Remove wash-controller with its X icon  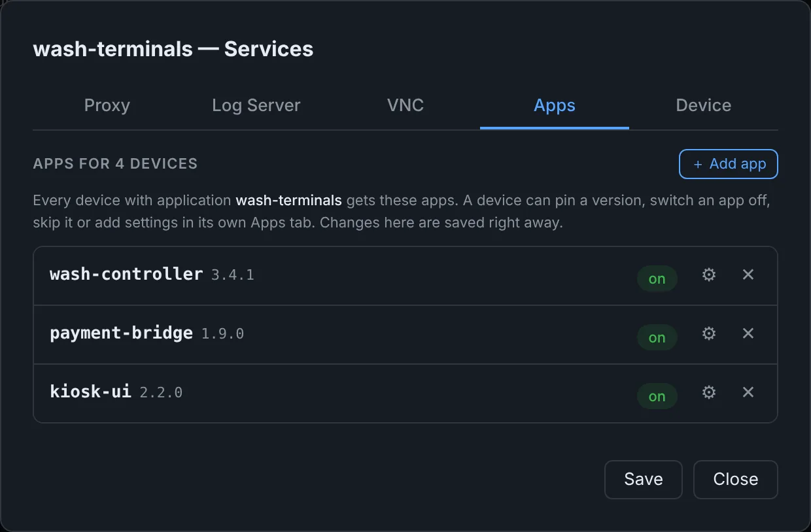(x=748, y=274)
